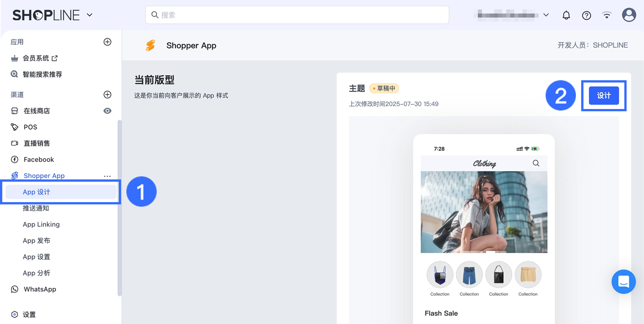Add a sales channel with plus icon next to 渠道
This screenshot has width=644, height=324.
107,95
